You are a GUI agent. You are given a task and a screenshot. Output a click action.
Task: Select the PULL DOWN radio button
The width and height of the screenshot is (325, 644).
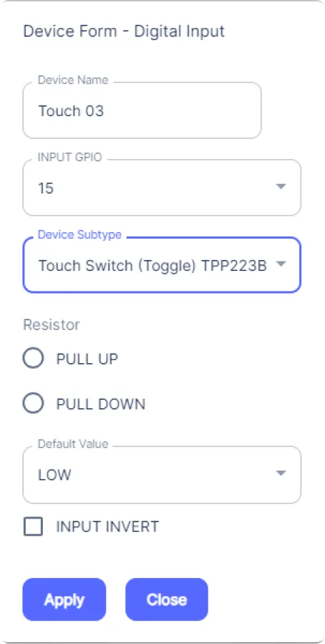[x=33, y=404]
